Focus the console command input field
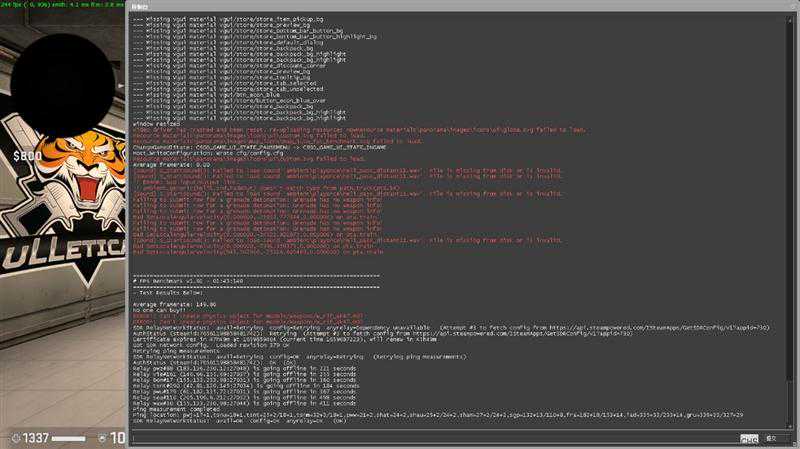 [430, 438]
